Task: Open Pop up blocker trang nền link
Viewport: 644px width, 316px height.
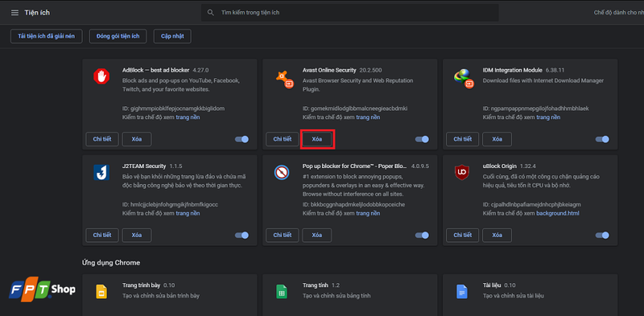Action: [x=368, y=213]
